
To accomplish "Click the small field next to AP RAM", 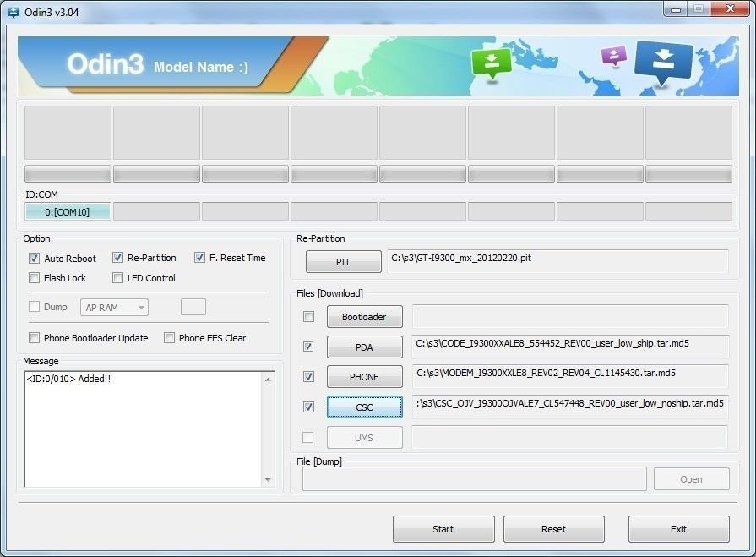I will click(193, 307).
